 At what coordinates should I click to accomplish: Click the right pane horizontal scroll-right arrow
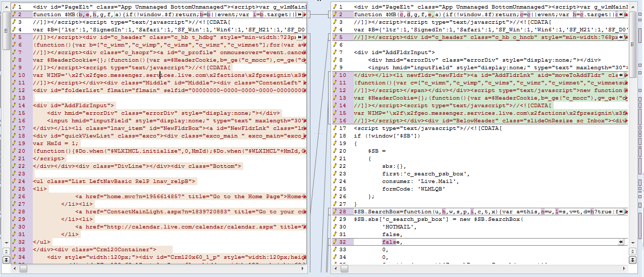[x=624, y=269]
